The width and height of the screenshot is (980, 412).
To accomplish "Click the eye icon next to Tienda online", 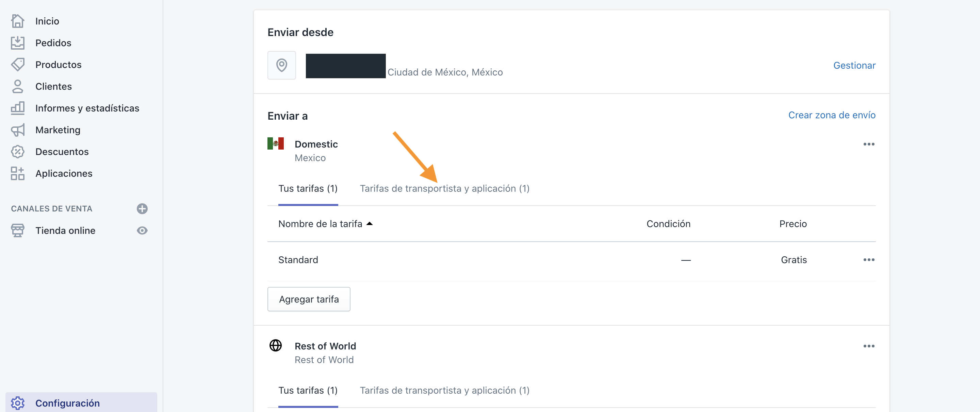I will point(142,230).
